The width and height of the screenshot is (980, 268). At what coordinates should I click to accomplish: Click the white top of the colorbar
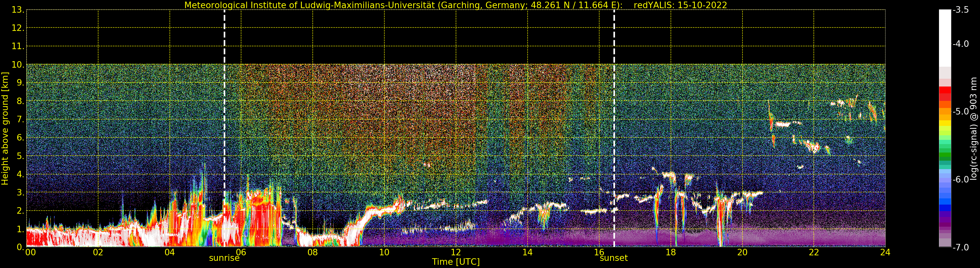(945, 38)
